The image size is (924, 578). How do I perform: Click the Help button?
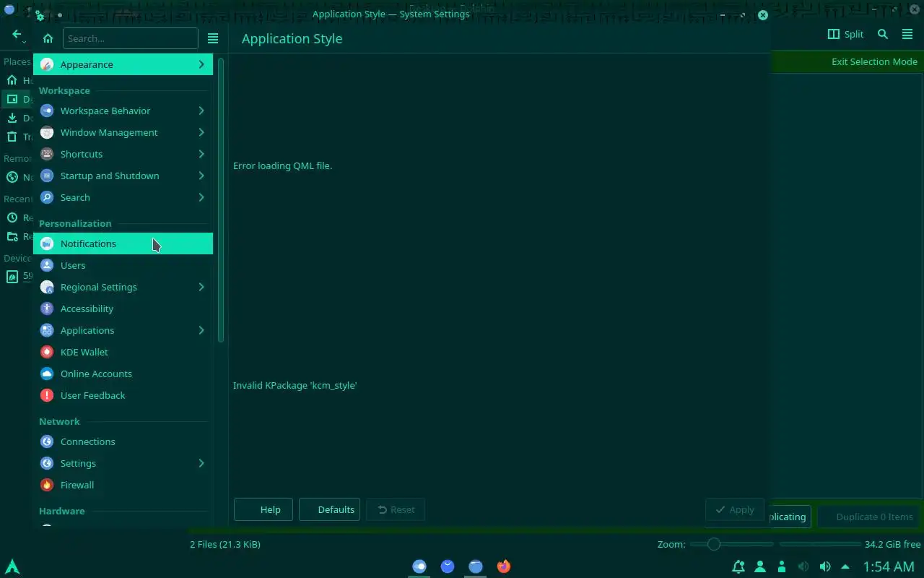(x=263, y=509)
